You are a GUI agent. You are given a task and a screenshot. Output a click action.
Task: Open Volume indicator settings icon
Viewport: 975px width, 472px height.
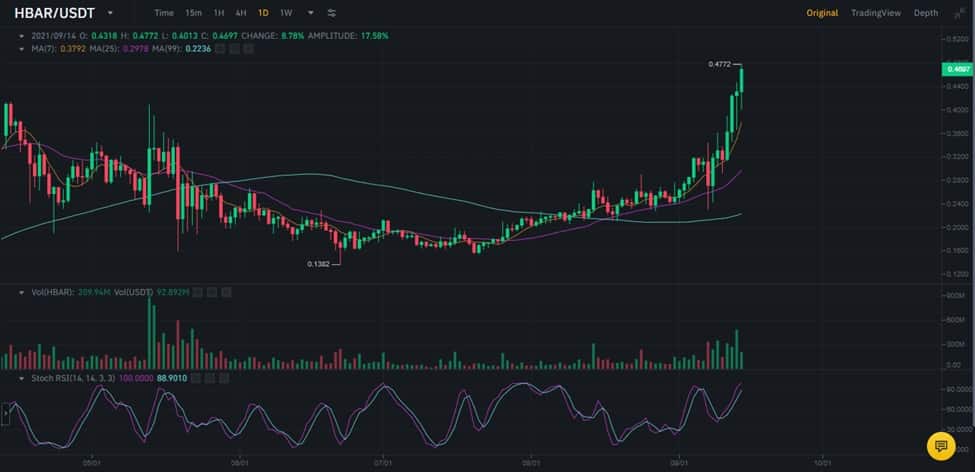pyautogui.click(x=212, y=292)
